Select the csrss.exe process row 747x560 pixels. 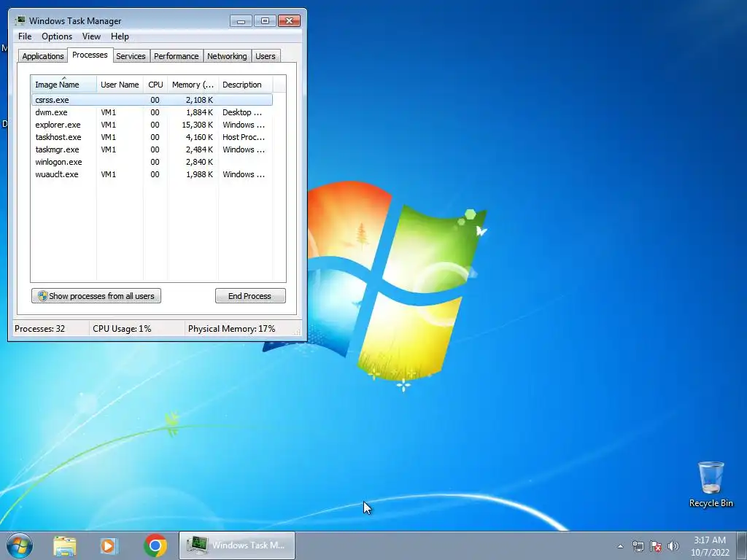coord(152,100)
